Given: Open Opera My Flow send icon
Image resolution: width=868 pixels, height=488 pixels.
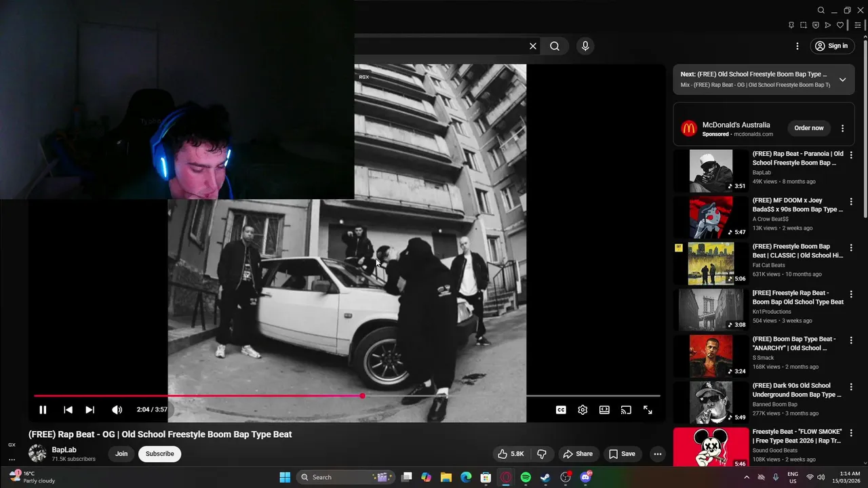Looking at the screenshot, I should (x=828, y=25).
